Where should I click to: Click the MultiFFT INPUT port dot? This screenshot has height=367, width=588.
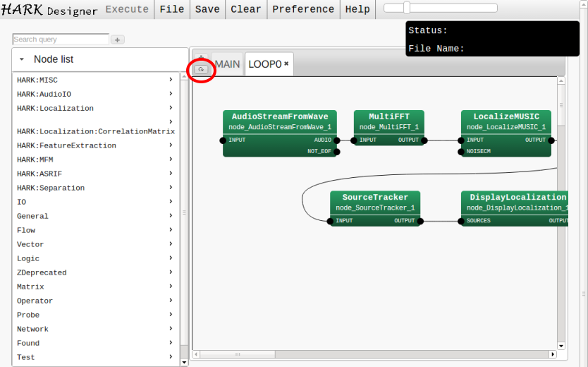355,140
